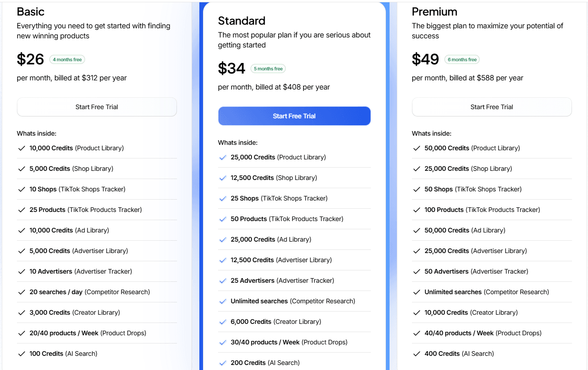Click checkmark next to Premium 100 Products
The width and height of the screenshot is (588, 370).
(416, 210)
